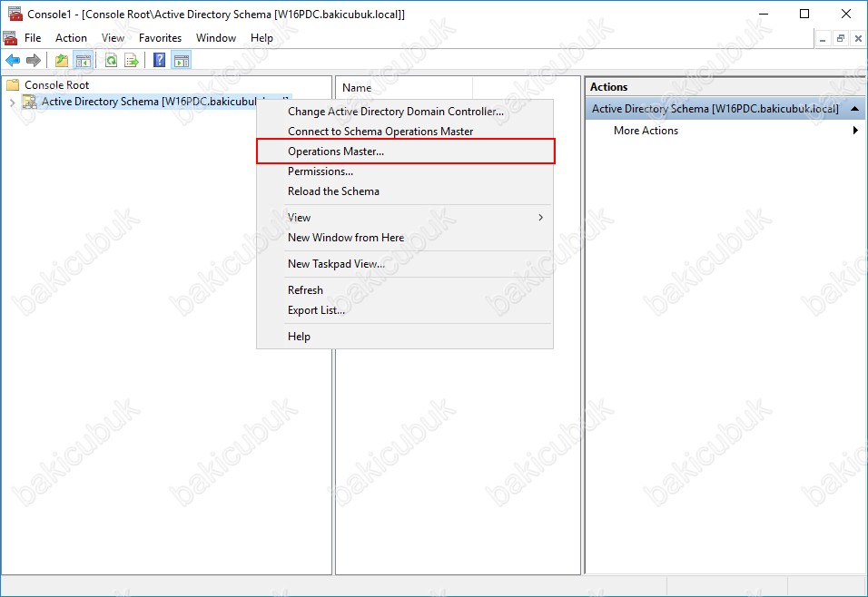Open the File menu

33,37
